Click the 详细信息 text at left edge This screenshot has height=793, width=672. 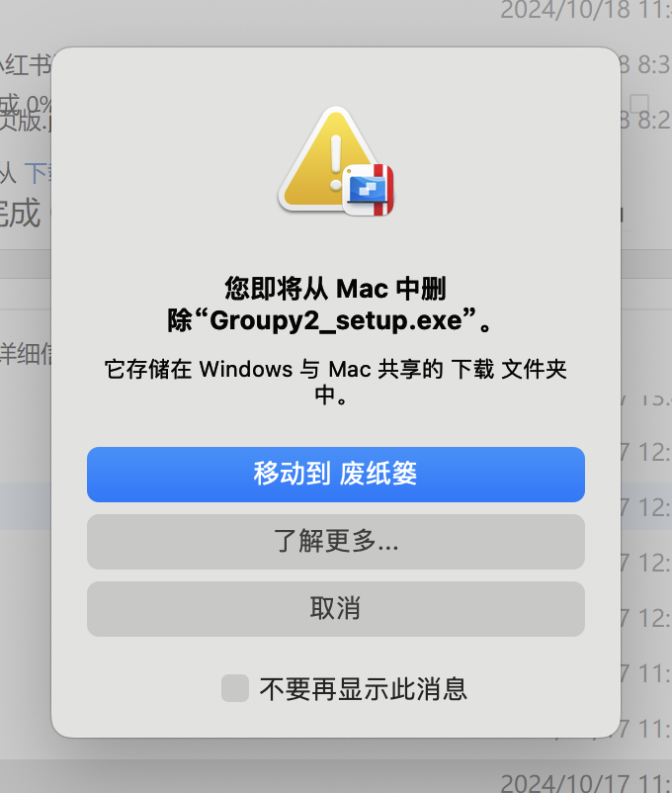[x=26, y=354]
